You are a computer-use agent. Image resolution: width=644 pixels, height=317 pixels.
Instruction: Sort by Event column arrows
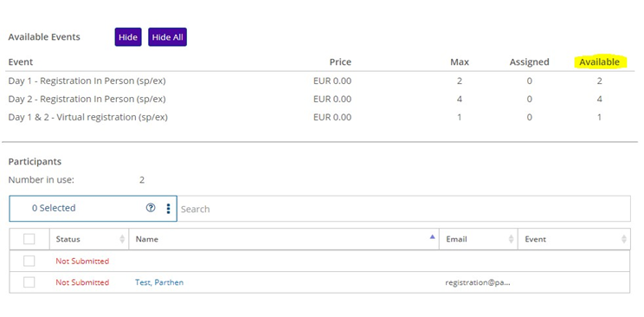pos(624,239)
